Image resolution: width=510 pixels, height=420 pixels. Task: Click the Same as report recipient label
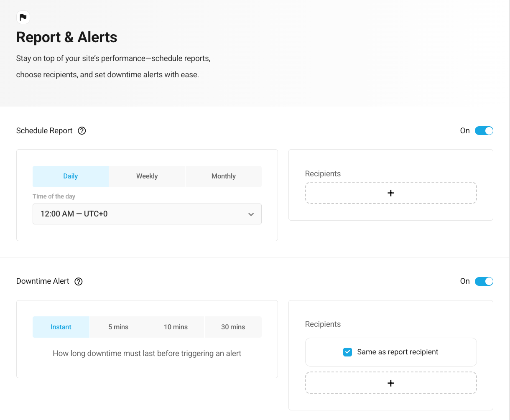click(x=397, y=352)
